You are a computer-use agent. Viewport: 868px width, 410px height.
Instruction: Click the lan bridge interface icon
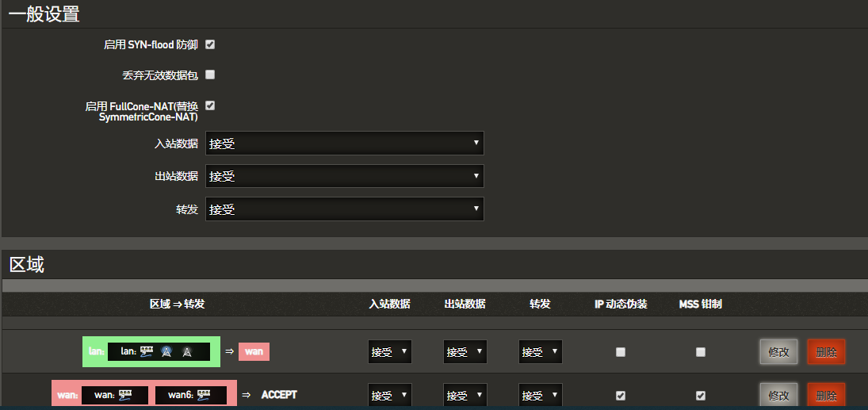[146, 351]
